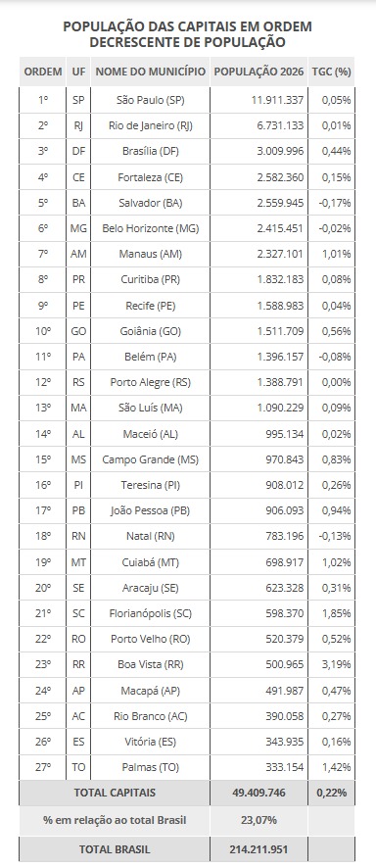The height and width of the screenshot is (868, 376).
Task: Click the TOTAL CAPITAIS row label
Action: coord(115,793)
